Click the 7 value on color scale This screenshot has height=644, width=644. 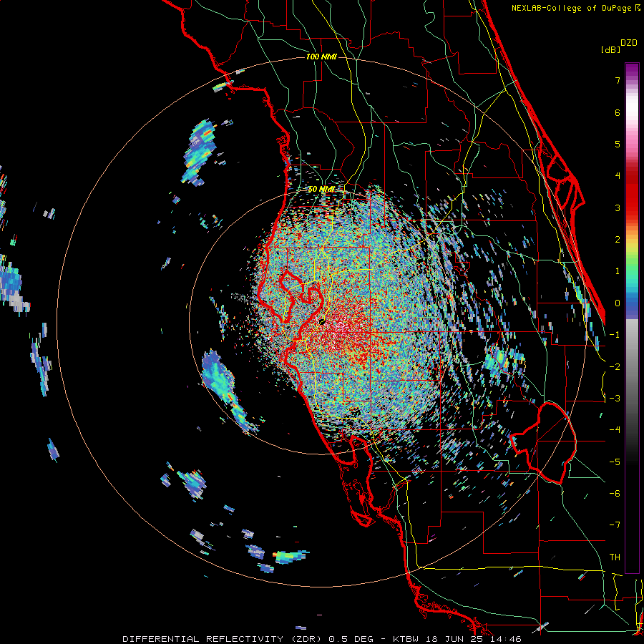point(618,80)
